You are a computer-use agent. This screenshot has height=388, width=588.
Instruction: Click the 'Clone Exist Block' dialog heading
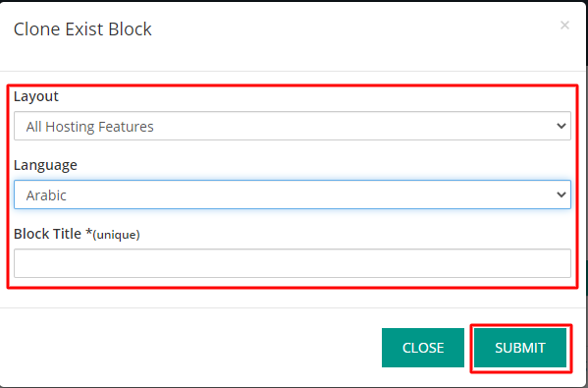(82, 28)
